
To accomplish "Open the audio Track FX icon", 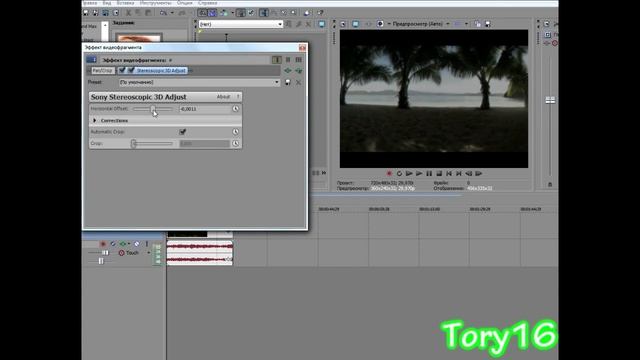I will click(122, 244).
